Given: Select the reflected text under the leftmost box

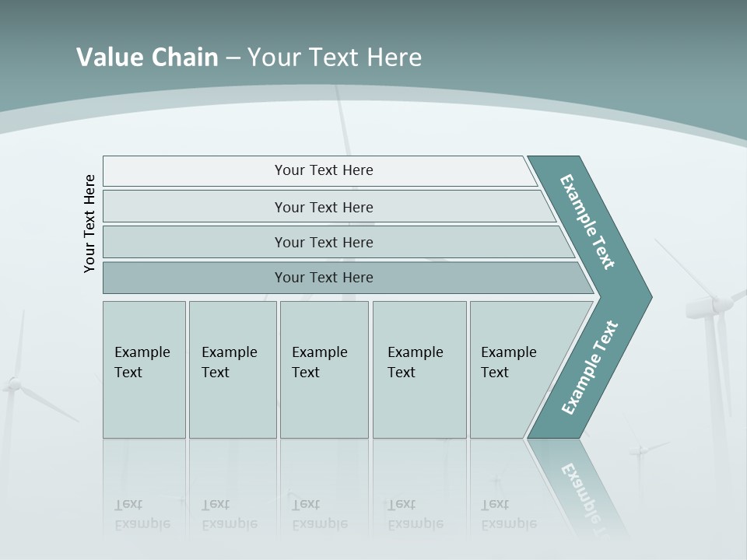Looking at the screenshot, I should (x=142, y=514).
